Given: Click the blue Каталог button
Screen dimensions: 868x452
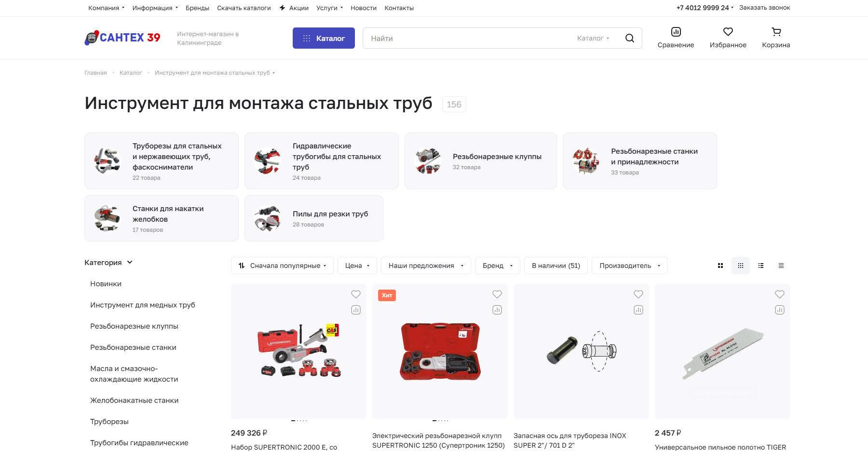Looking at the screenshot, I should pos(324,38).
